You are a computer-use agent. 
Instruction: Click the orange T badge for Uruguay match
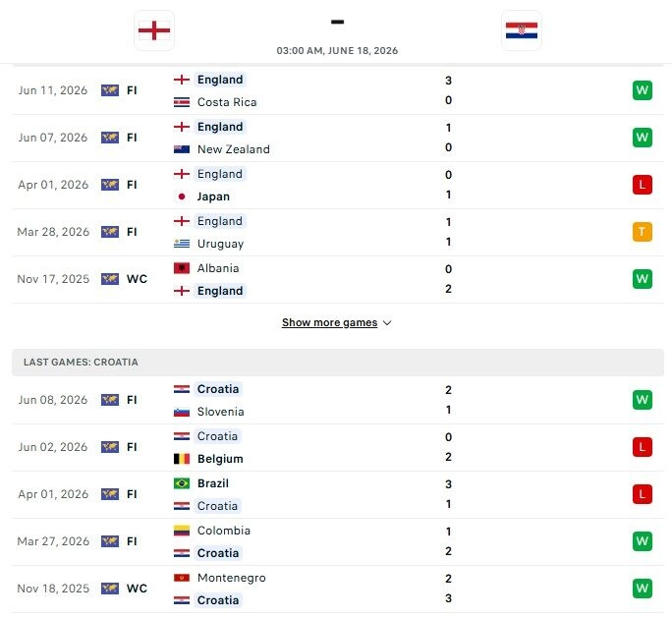click(x=642, y=232)
